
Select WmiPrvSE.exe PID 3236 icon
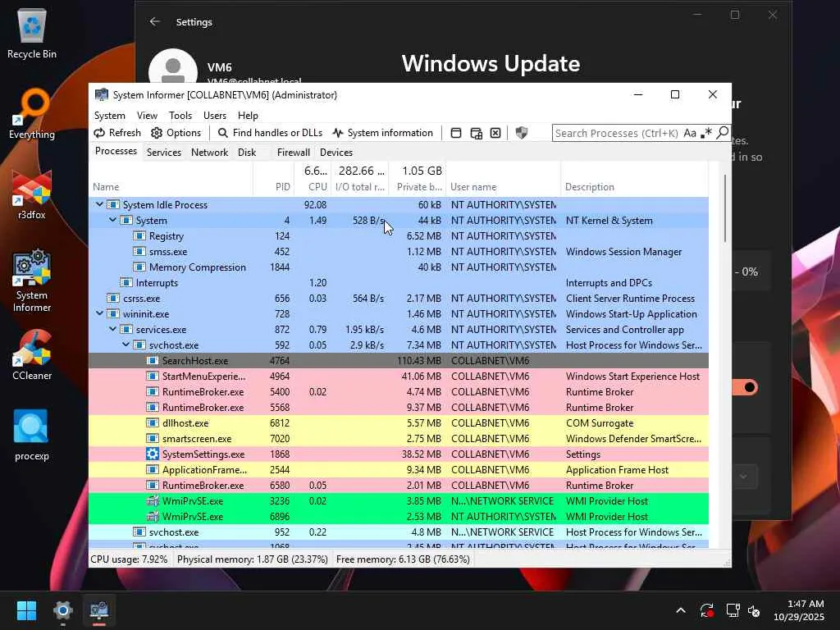152,501
